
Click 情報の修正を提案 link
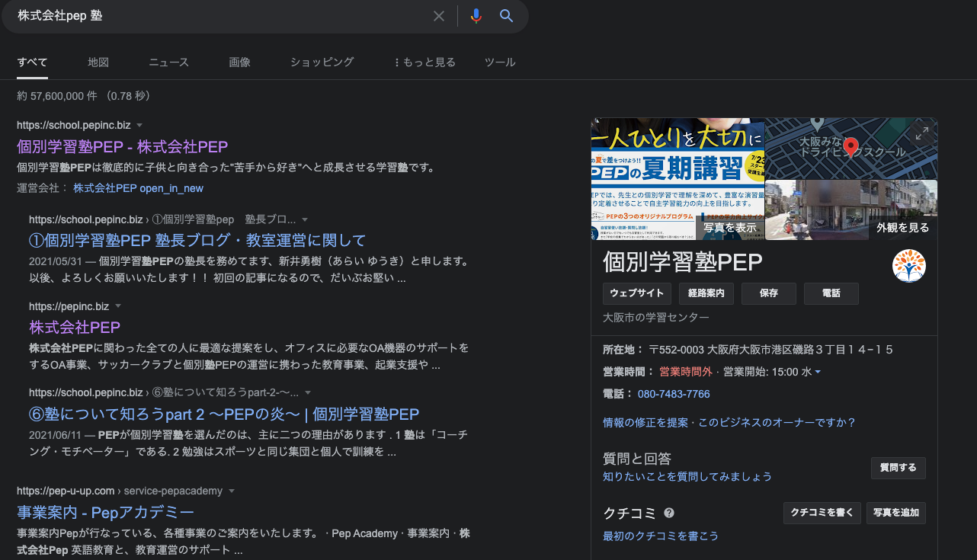(x=645, y=422)
